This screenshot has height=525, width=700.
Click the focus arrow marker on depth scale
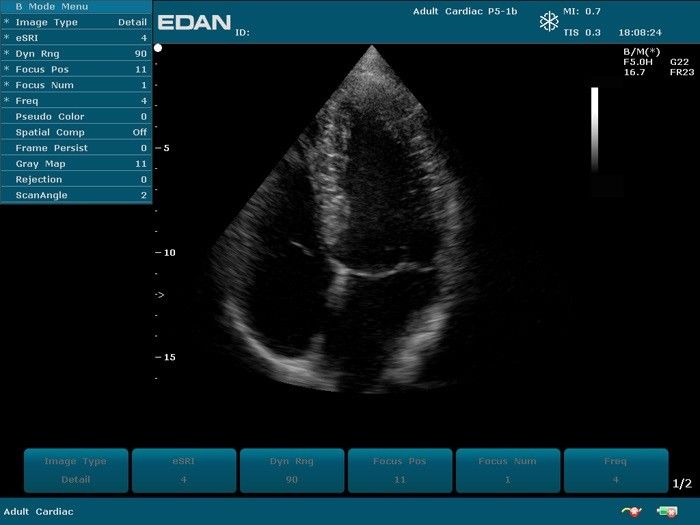click(x=159, y=295)
